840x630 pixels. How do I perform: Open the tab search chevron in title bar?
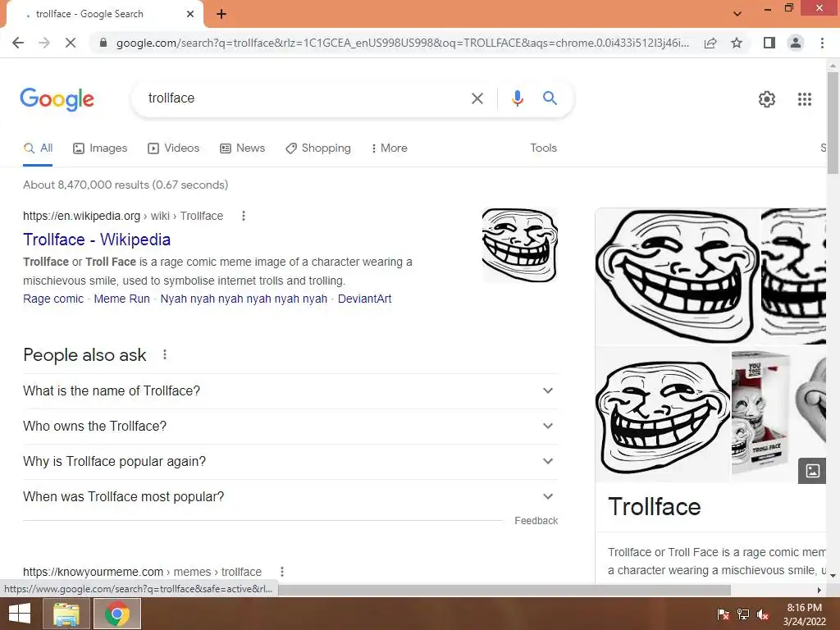click(x=737, y=14)
